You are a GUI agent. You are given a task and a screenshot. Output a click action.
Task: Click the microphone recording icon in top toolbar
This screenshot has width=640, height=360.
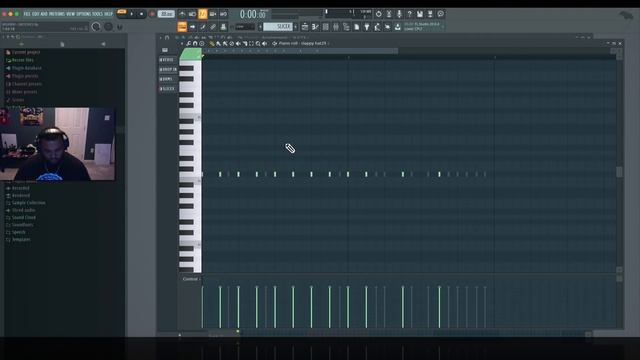click(399, 14)
